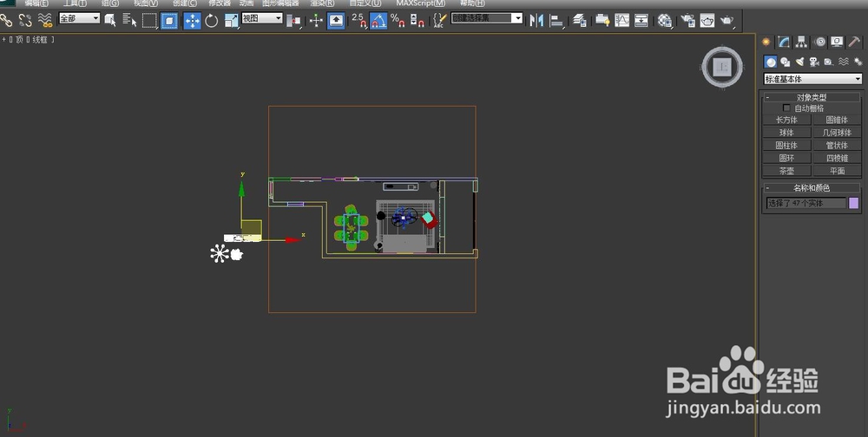This screenshot has height=437, width=868.
Task: Select the Space Warps category icon
Action: (x=844, y=62)
